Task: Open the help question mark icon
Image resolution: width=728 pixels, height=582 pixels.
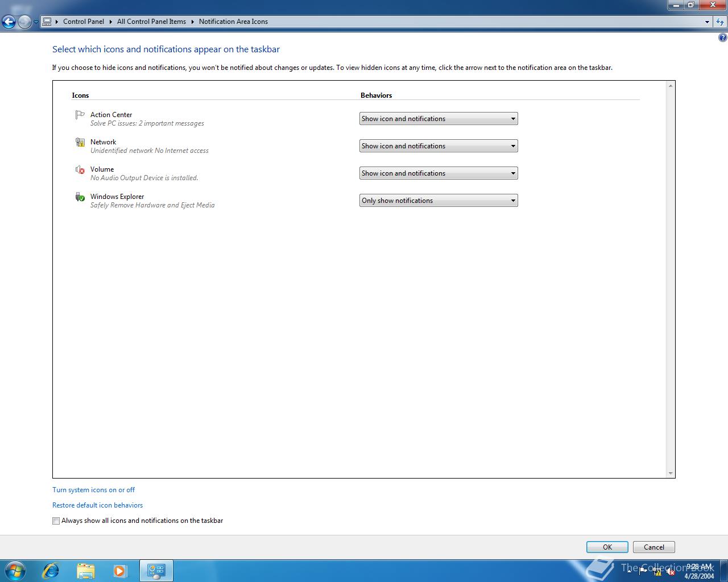Action: point(722,38)
